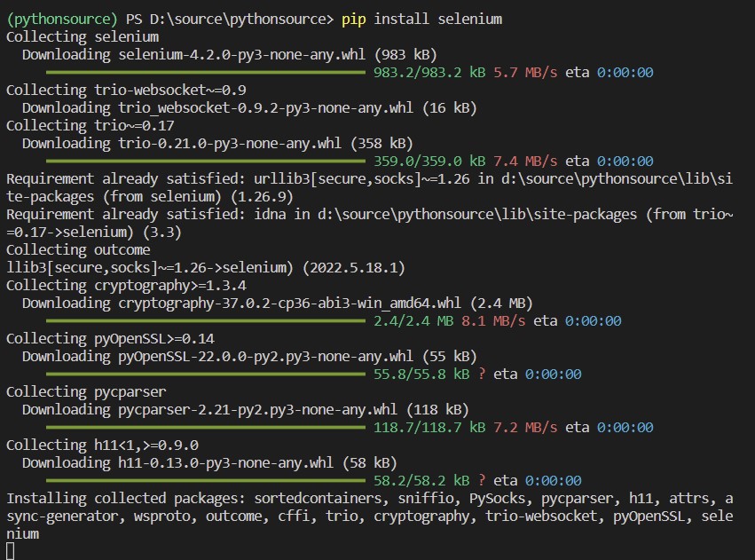The image size is (755, 560).
Task: Click 'h11-0.13.0-py3-none-any.whl' filename
Action: (226, 463)
